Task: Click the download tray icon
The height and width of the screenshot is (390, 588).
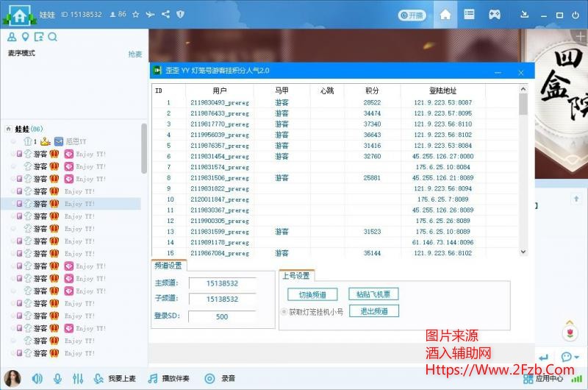Action: coord(525,15)
